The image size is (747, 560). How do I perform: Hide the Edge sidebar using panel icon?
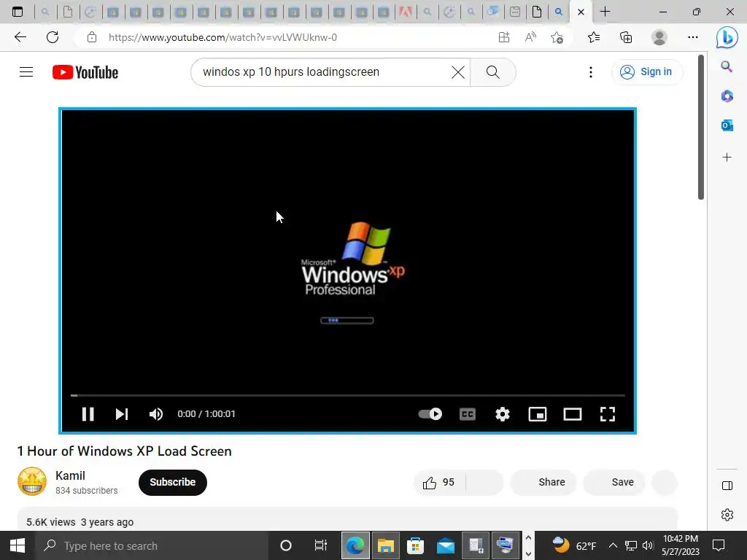727,486
